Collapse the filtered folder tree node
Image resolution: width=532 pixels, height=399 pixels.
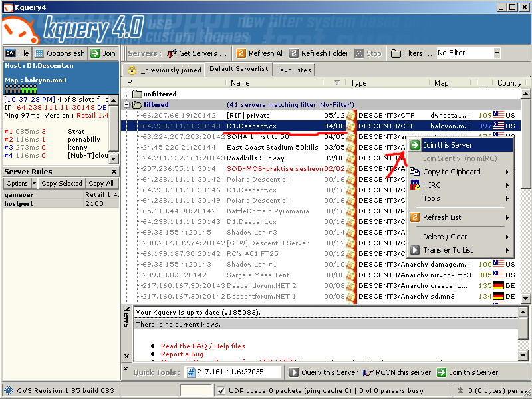point(126,105)
